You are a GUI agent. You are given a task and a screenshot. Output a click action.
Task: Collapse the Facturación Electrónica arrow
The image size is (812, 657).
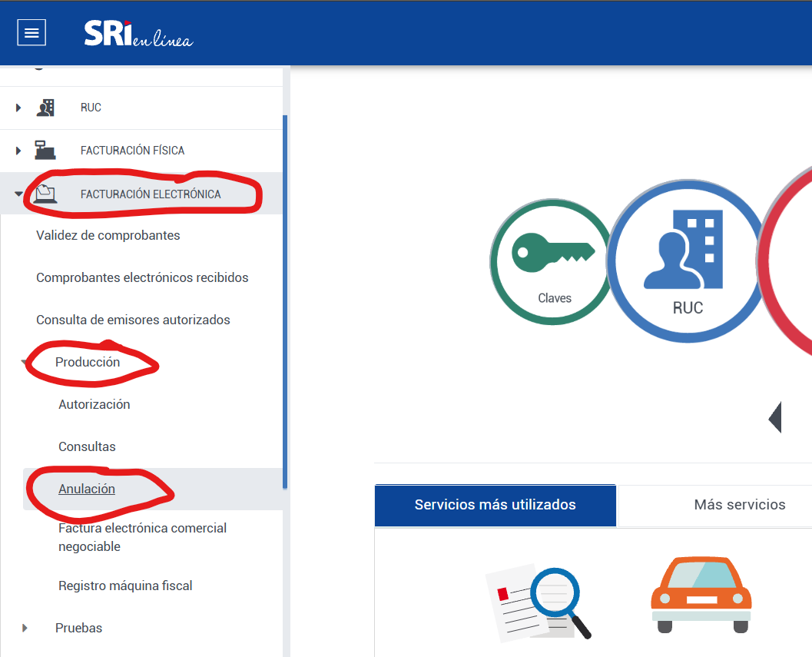coord(18,194)
